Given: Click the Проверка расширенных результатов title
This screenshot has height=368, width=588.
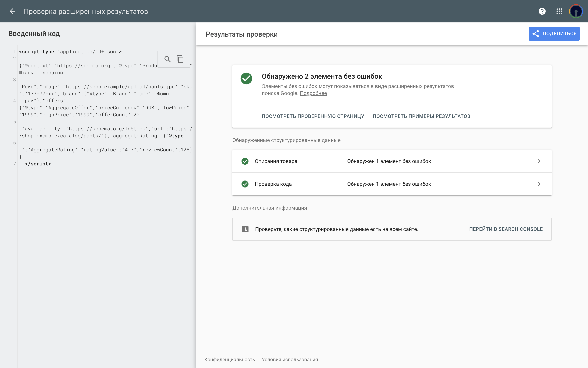Looking at the screenshot, I should (86, 11).
